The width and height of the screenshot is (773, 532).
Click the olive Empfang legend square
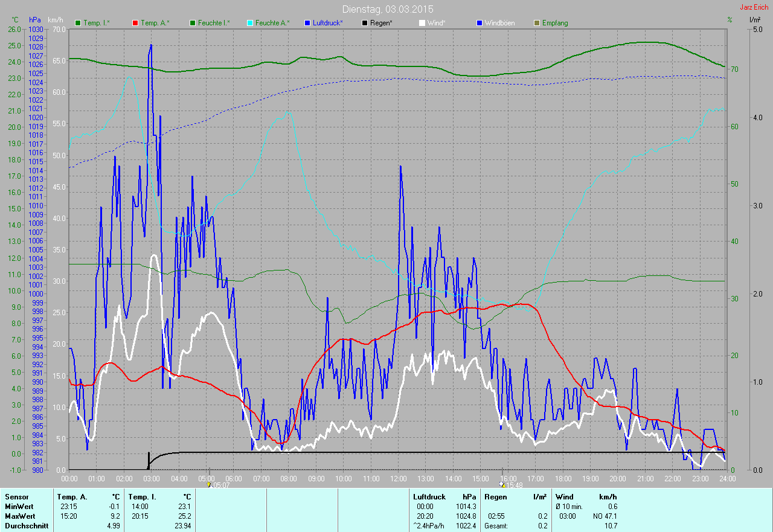537,23
